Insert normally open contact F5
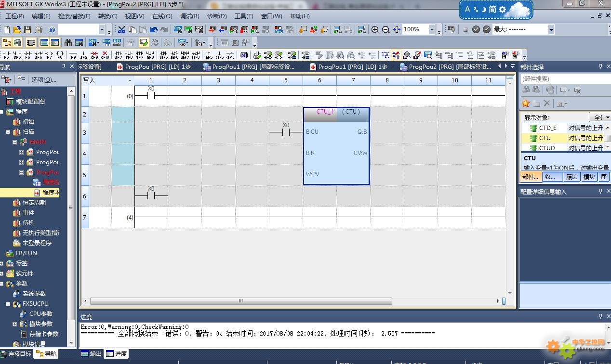611x364 pixels. coord(6,55)
